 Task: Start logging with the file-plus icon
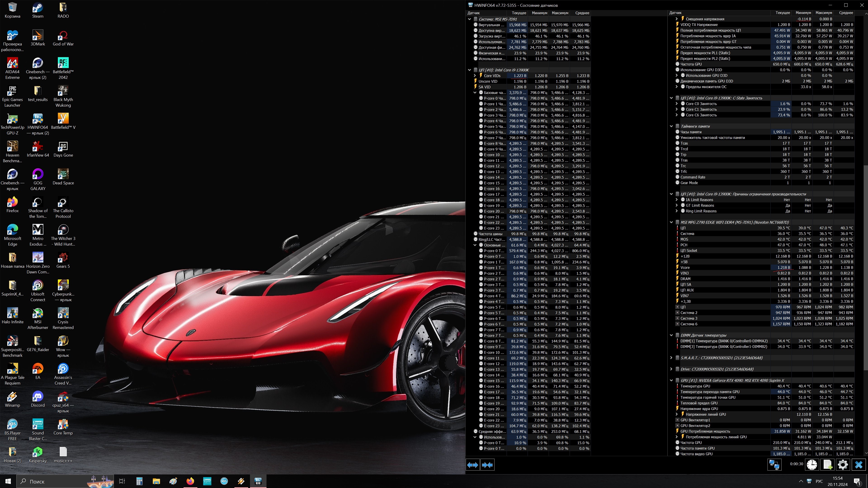(x=828, y=465)
